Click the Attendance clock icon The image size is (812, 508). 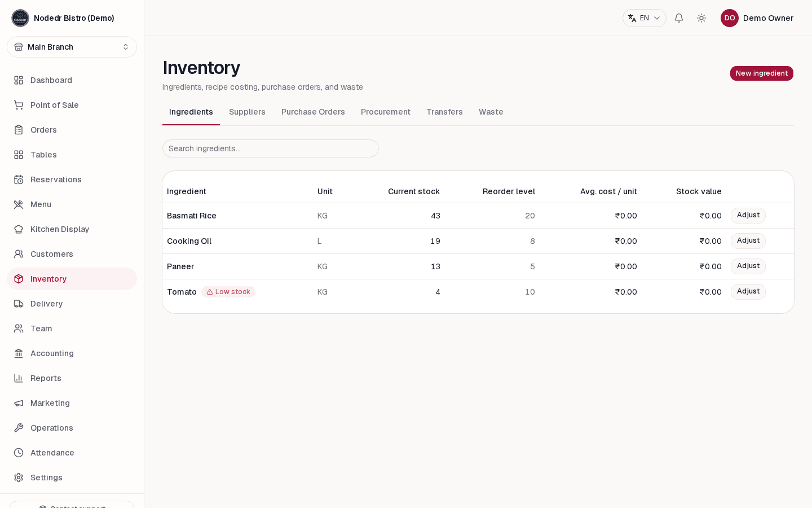[x=19, y=453]
